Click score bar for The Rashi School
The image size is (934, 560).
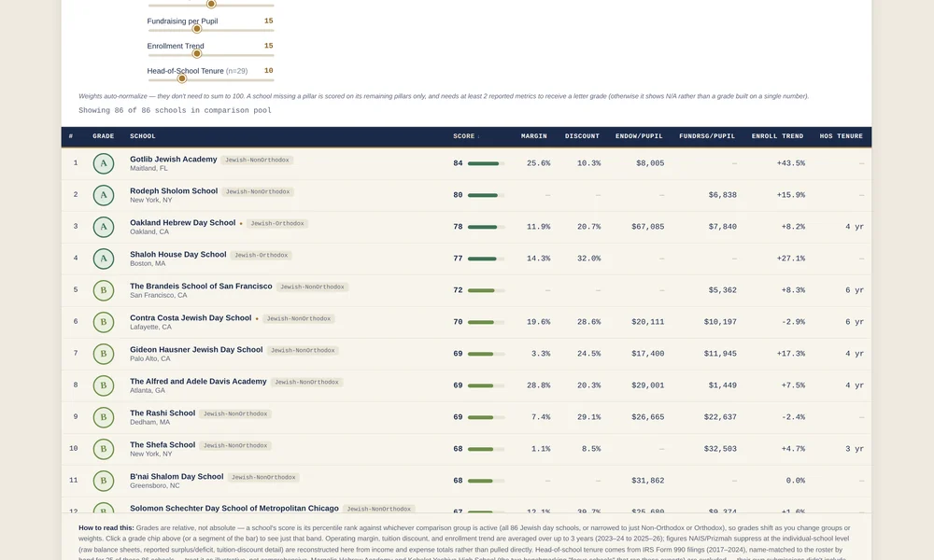click(x=486, y=417)
